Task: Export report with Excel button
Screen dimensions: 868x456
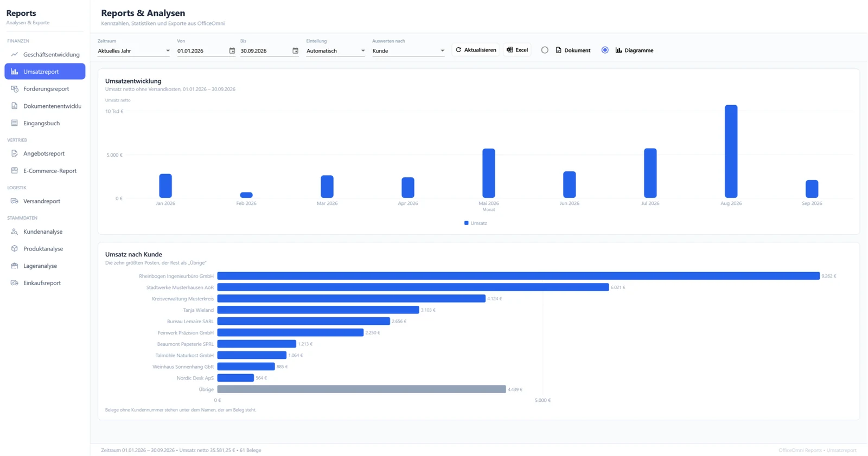Action: (x=517, y=50)
